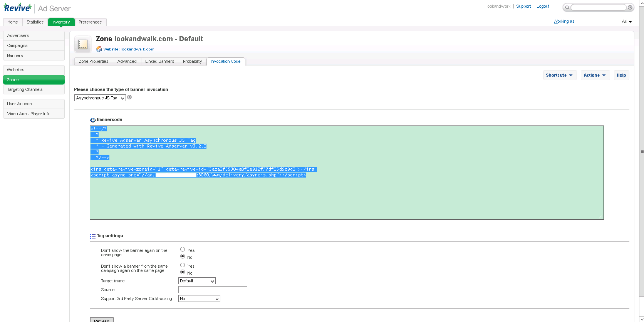Click the Bannercode section icon

[93, 120]
